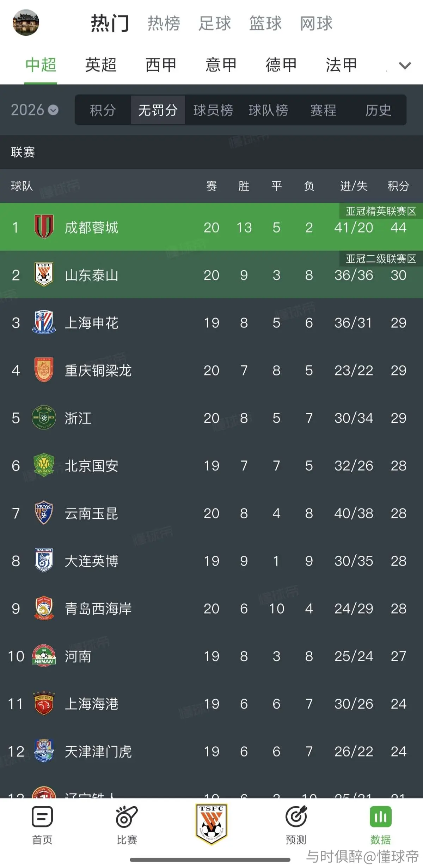
Task: Tap the 预测 target icon
Action: (296, 816)
